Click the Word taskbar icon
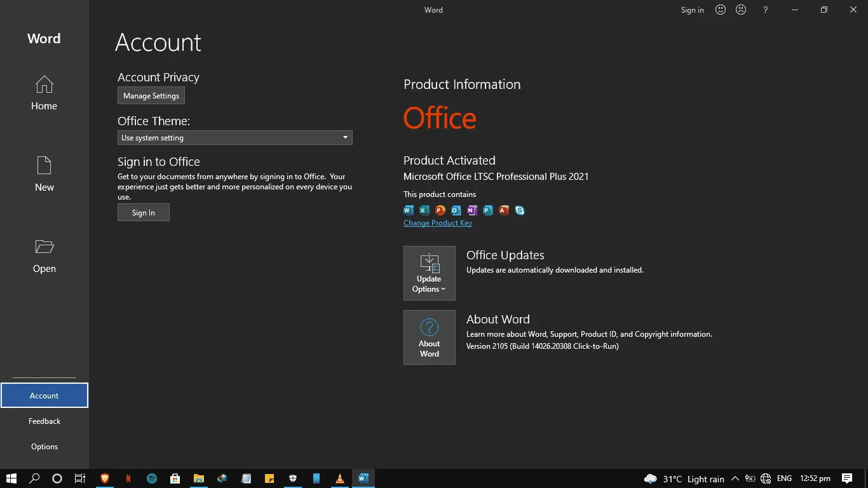The width and height of the screenshot is (868, 488). pos(363,478)
